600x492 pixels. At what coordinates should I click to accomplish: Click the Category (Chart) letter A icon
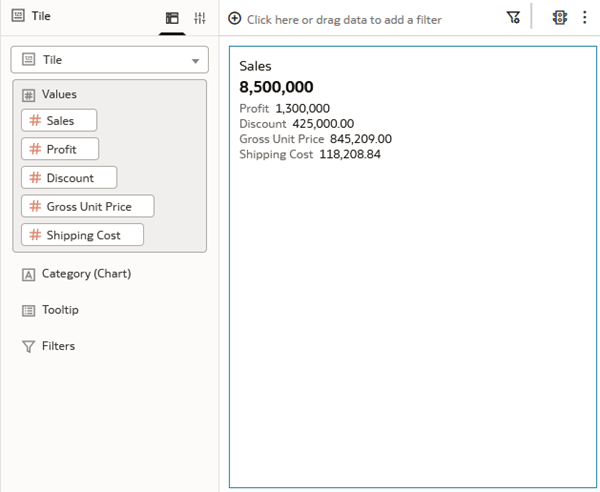pyautogui.click(x=28, y=275)
